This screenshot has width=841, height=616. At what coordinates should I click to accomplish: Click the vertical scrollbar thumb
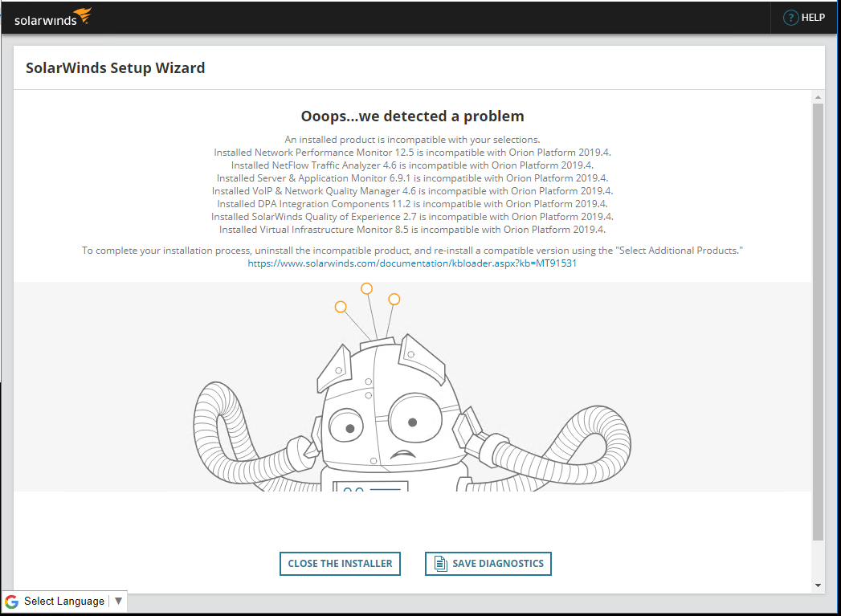(818, 322)
